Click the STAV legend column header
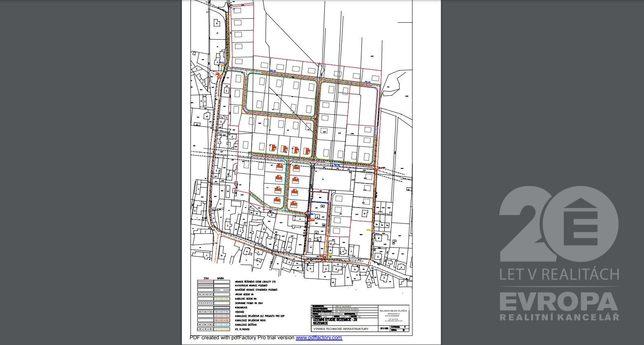 point(206,278)
